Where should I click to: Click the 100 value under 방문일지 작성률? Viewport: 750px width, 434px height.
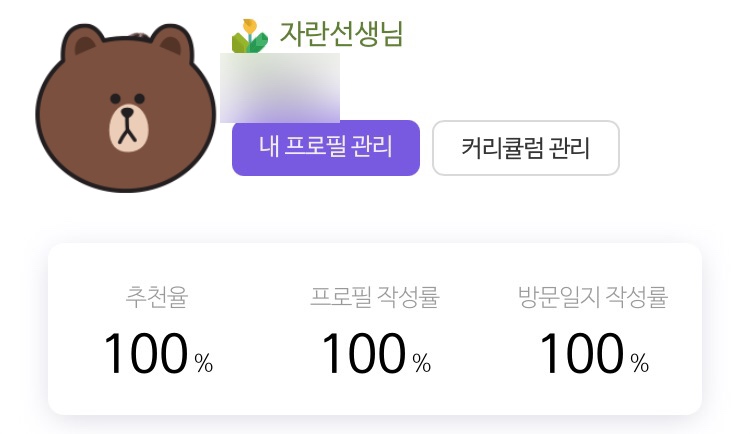(x=582, y=353)
